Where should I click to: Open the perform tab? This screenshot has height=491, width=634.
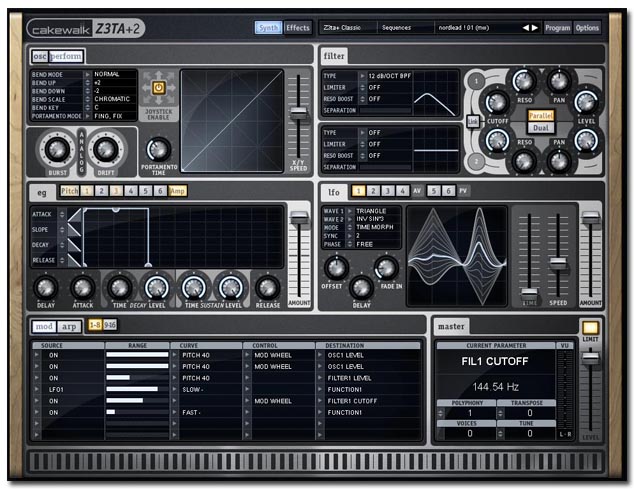(66, 56)
